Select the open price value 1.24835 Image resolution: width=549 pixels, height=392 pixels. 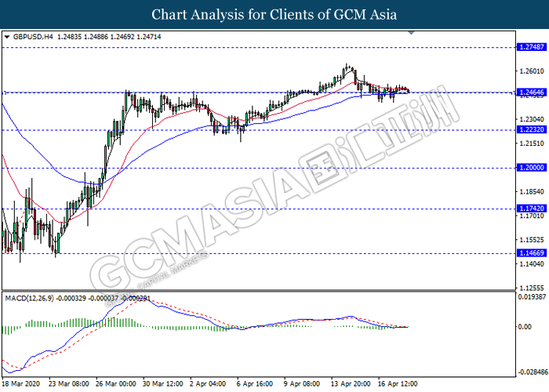(69, 37)
